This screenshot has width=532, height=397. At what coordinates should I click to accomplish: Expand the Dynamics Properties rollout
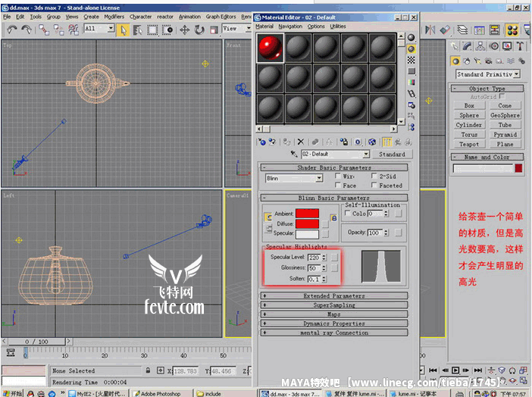[x=334, y=324]
